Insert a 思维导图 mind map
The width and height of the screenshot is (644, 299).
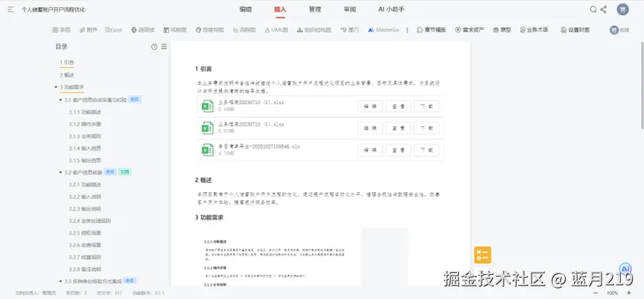pos(210,29)
